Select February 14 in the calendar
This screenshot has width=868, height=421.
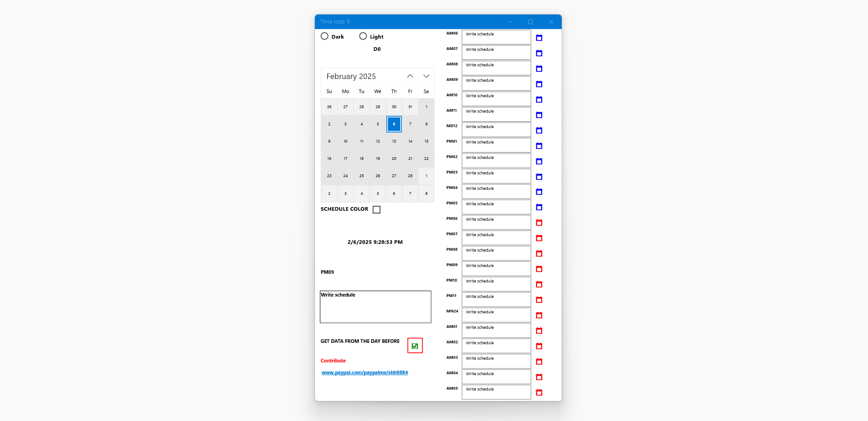410,141
